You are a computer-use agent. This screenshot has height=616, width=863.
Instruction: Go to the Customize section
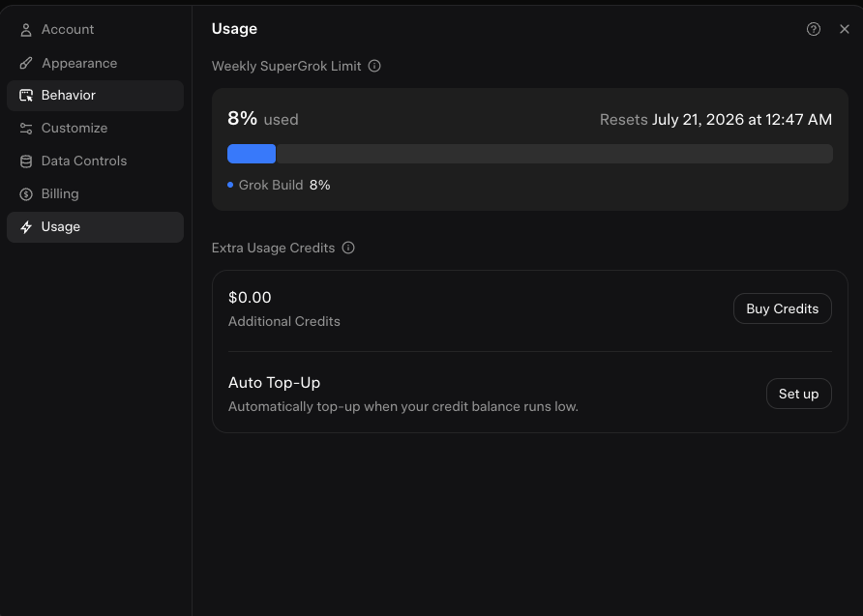95,129
